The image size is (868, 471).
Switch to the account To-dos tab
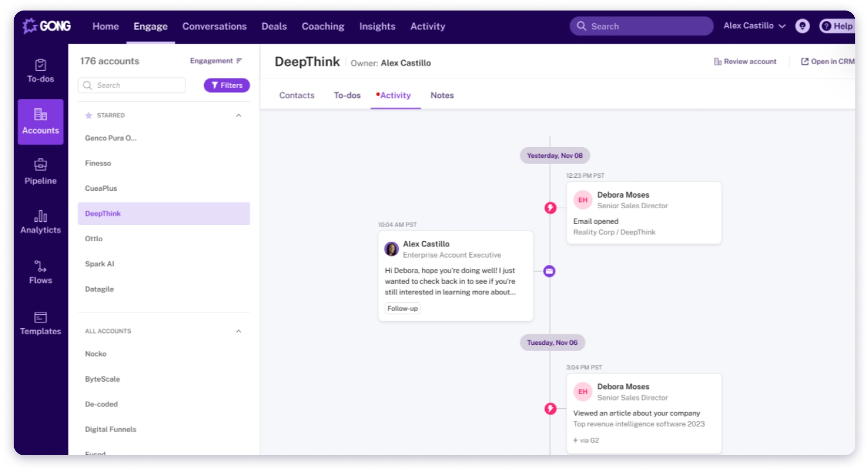(347, 95)
